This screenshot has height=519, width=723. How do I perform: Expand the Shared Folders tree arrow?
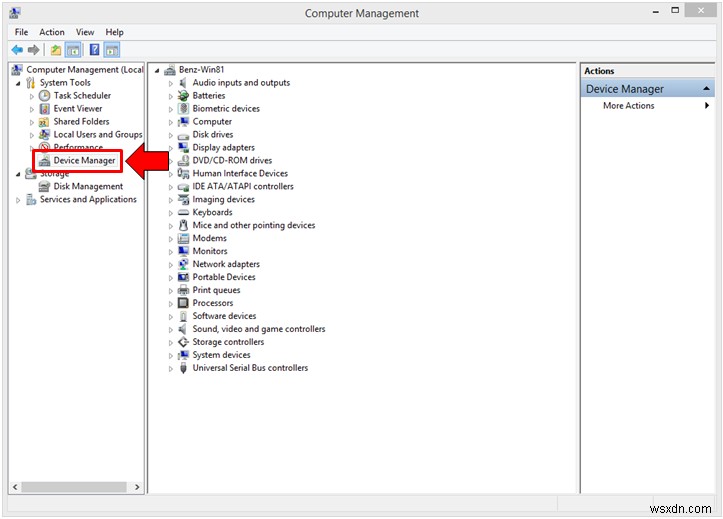pyautogui.click(x=32, y=122)
